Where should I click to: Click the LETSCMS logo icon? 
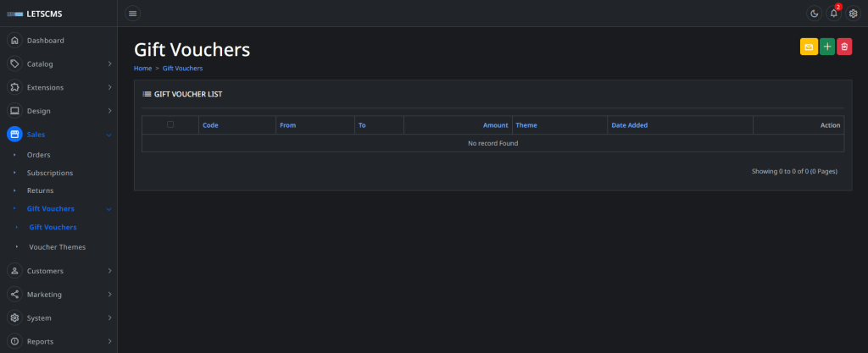point(15,14)
